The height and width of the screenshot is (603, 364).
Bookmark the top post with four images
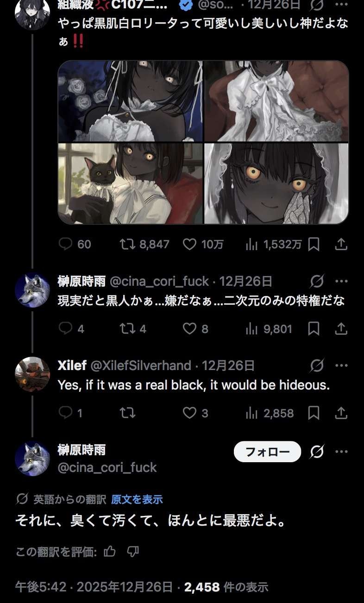[x=314, y=244]
